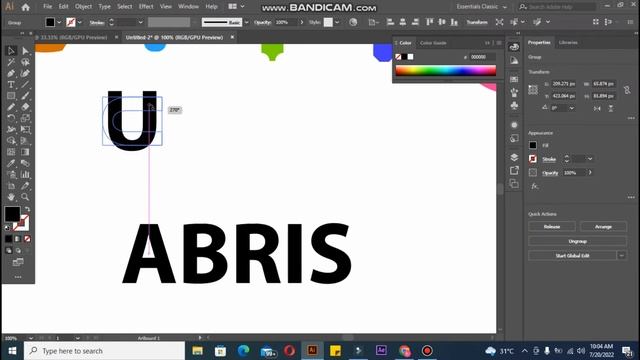Screen dimensions: 640x360
Task: Select the Magic Wand tool
Action: pos(11,62)
